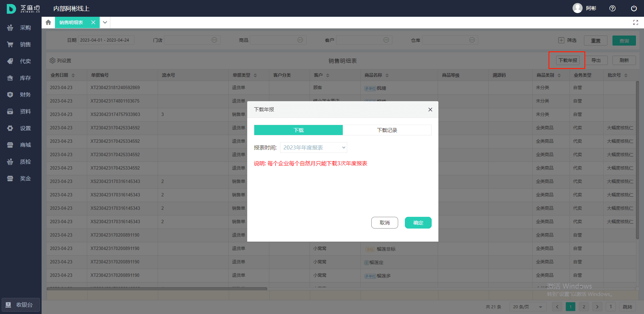Sort by 单据类型 column
The image size is (644, 314).
pyautogui.click(x=255, y=75)
